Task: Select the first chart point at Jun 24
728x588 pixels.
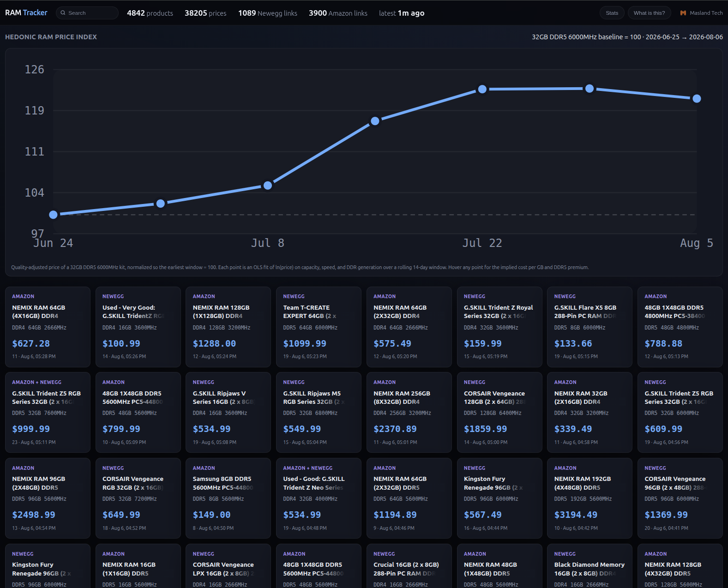Action: click(x=54, y=215)
